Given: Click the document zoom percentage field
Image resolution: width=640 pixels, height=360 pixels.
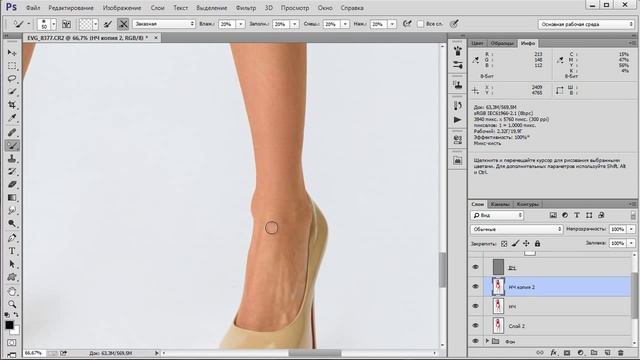Looking at the screenshot, I should [x=33, y=353].
